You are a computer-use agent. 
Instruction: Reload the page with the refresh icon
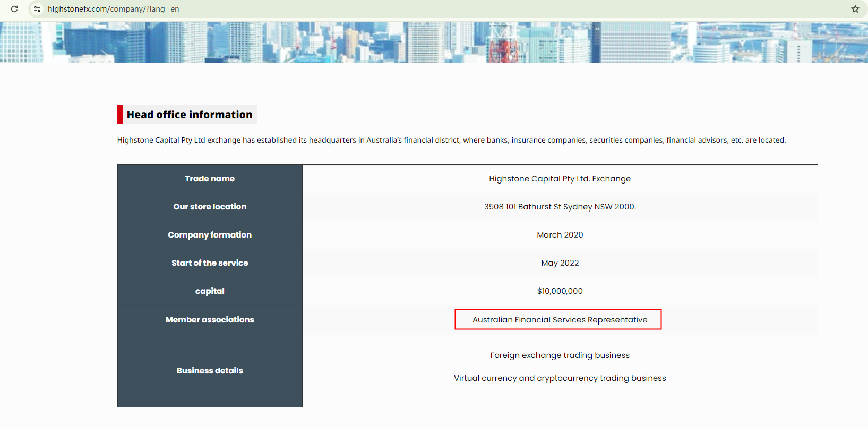click(14, 9)
